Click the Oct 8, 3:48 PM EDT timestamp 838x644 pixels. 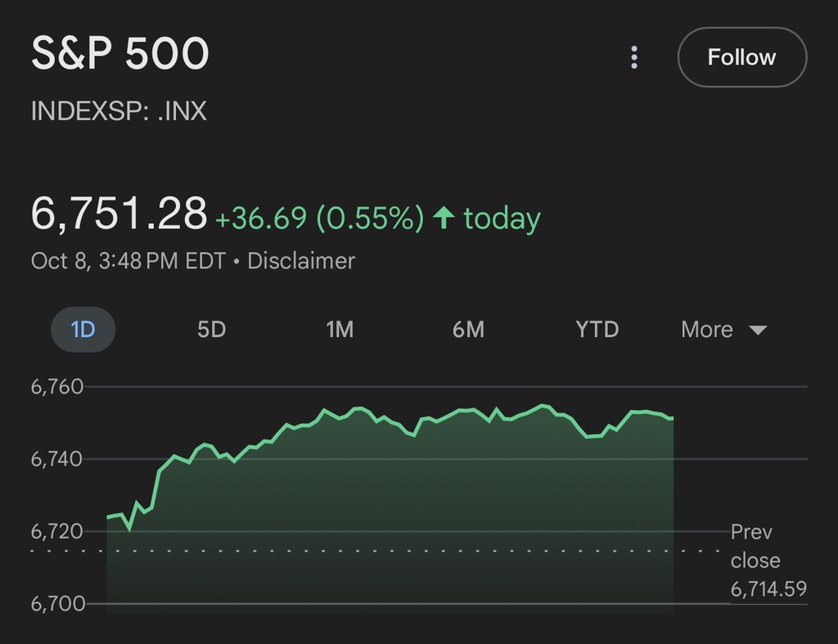point(129,262)
